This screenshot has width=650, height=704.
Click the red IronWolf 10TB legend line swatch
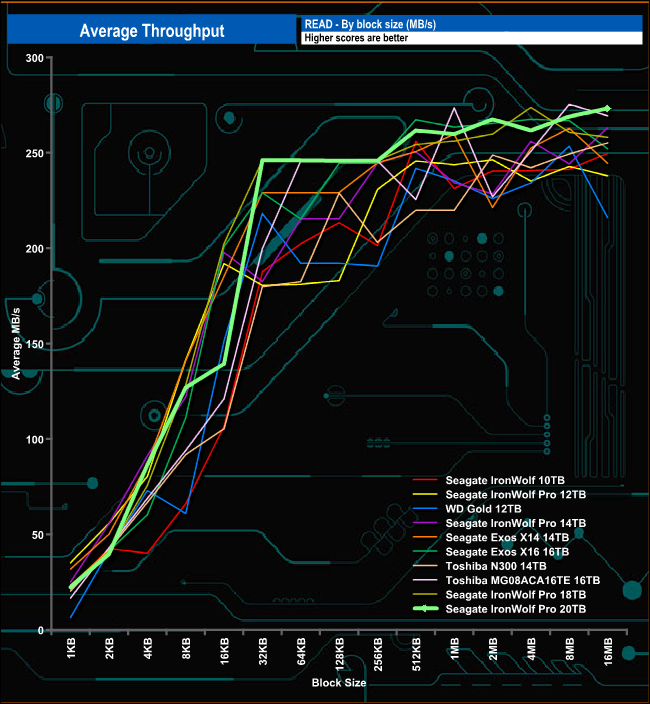coord(425,480)
